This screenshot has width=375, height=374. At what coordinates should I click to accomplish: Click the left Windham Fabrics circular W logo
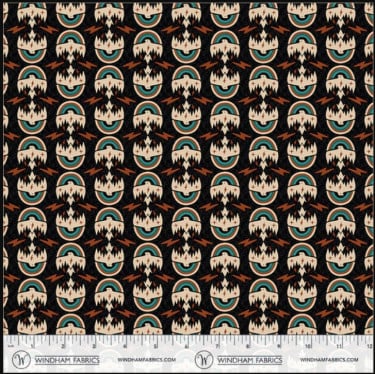click(x=21, y=360)
